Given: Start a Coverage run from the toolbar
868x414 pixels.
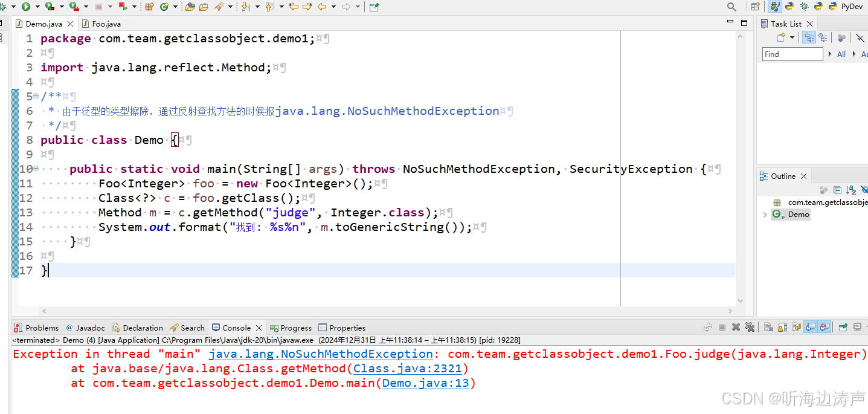Looking at the screenshot, I should click(49, 7).
